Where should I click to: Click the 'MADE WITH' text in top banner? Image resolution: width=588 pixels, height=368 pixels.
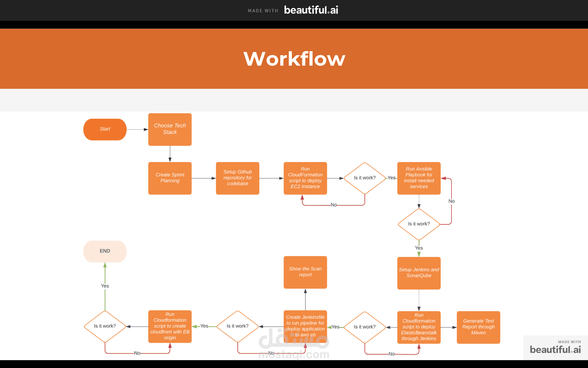pyautogui.click(x=263, y=11)
